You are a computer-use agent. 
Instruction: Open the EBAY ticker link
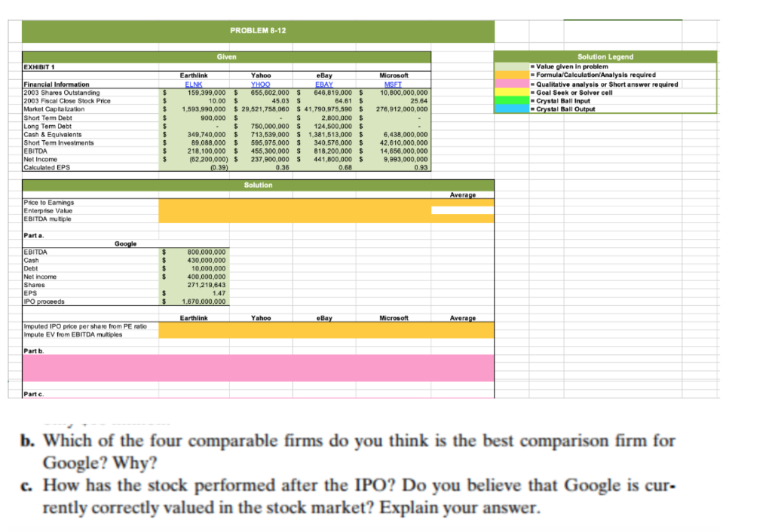[324, 84]
